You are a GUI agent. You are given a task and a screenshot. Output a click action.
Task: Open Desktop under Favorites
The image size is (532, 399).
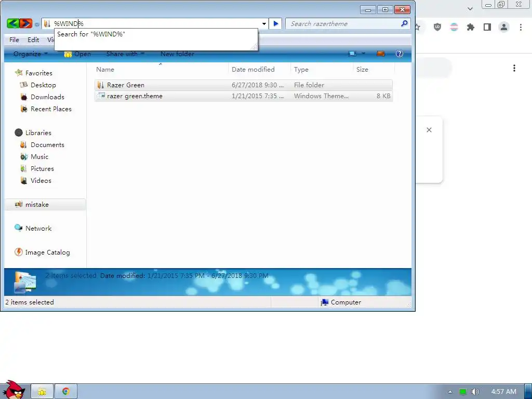(x=43, y=85)
